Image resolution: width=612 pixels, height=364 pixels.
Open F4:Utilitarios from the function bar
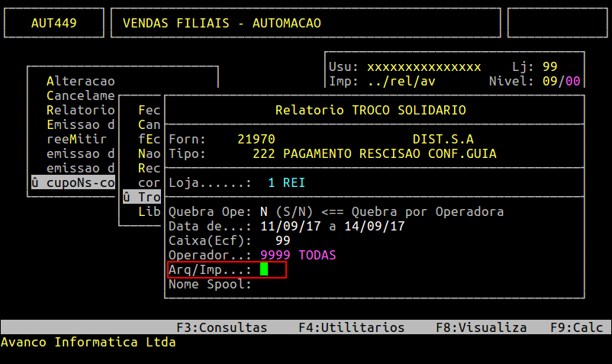coord(351,327)
